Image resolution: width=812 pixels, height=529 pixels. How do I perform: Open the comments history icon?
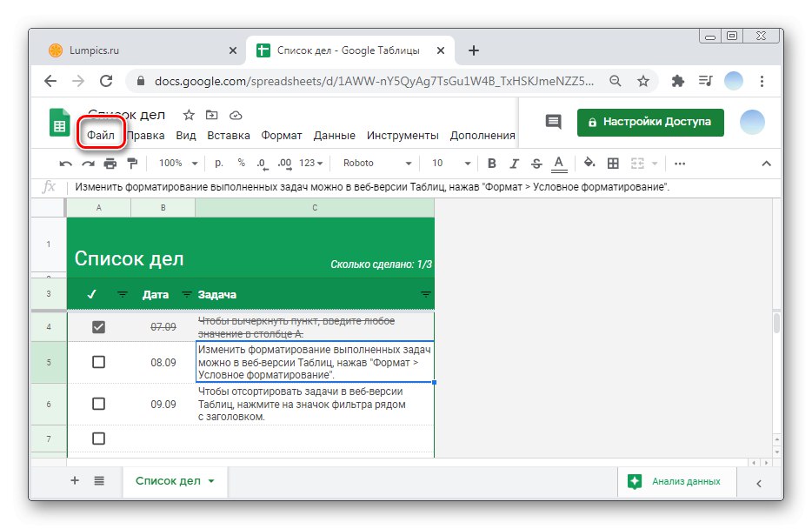553,123
